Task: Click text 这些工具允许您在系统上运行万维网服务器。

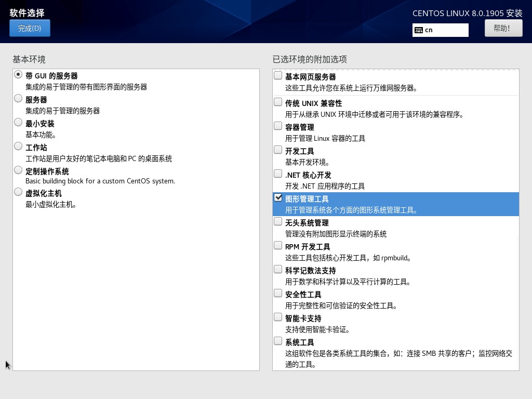Action: pyautogui.click(x=351, y=88)
